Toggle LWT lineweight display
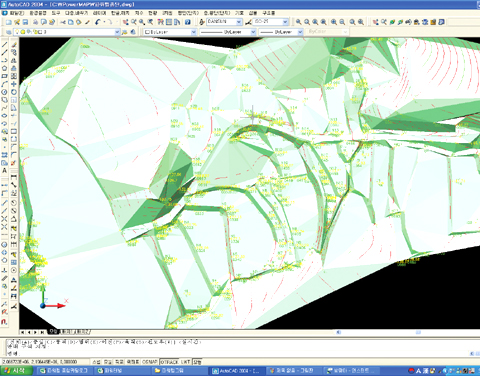Screen dimensions: 480x376 click(185, 362)
